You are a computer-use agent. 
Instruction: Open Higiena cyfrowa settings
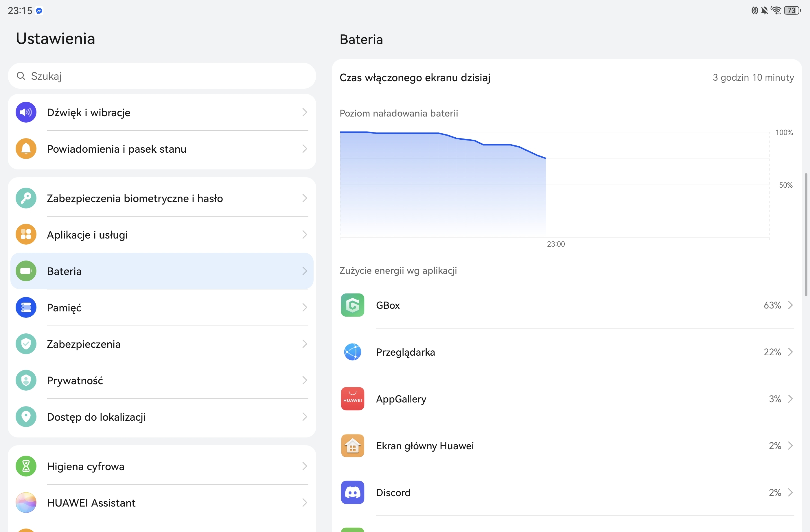pyautogui.click(x=162, y=466)
